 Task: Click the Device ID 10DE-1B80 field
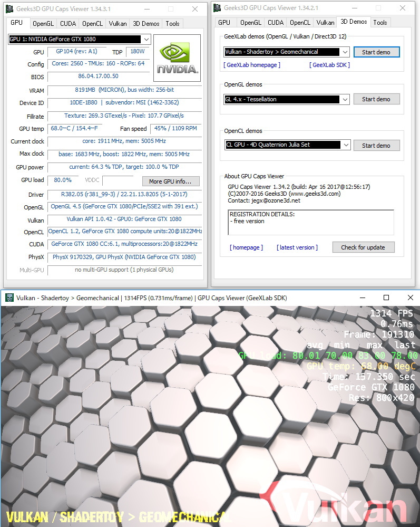(x=124, y=103)
